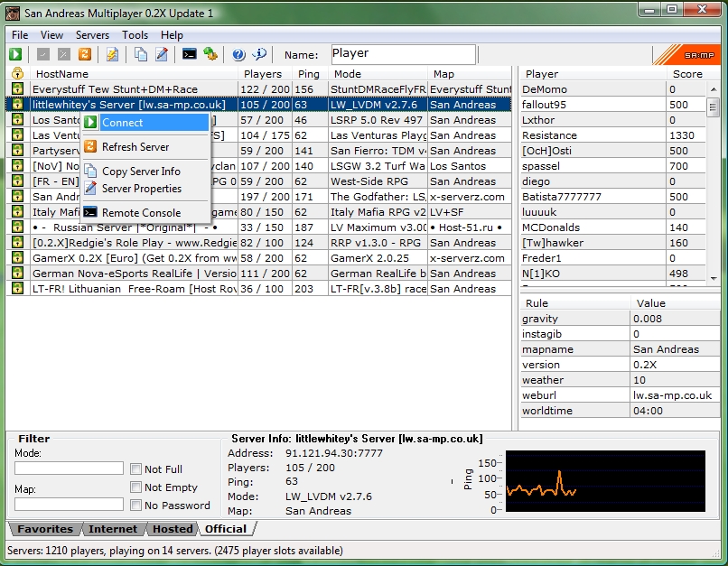Open Remote Console from the toolbar icon

point(190,55)
